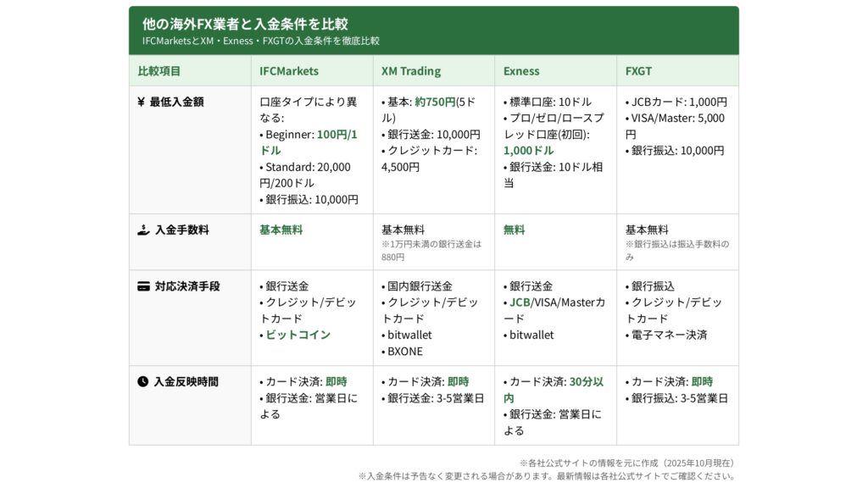This screenshot has width=868, height=488.
Task: Click the 入金条件を徹底比較 subtitle line
Action: (x=261, y=41)
